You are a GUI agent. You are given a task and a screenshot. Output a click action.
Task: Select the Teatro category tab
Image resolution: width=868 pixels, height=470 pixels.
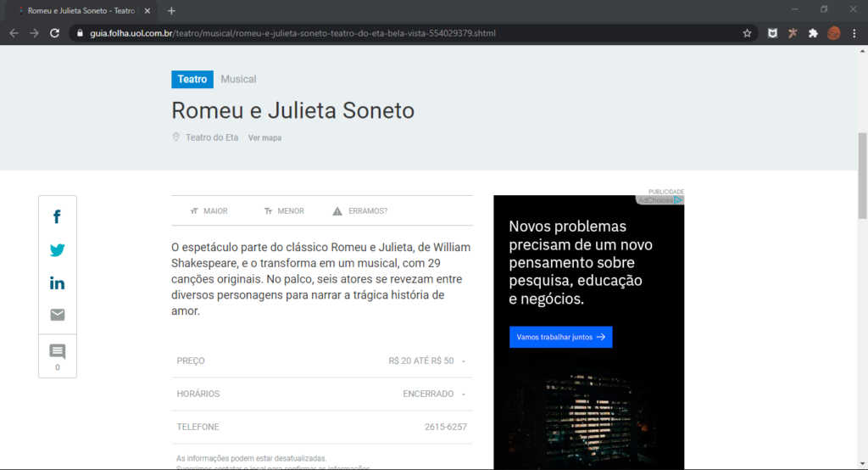click(192, 79)
